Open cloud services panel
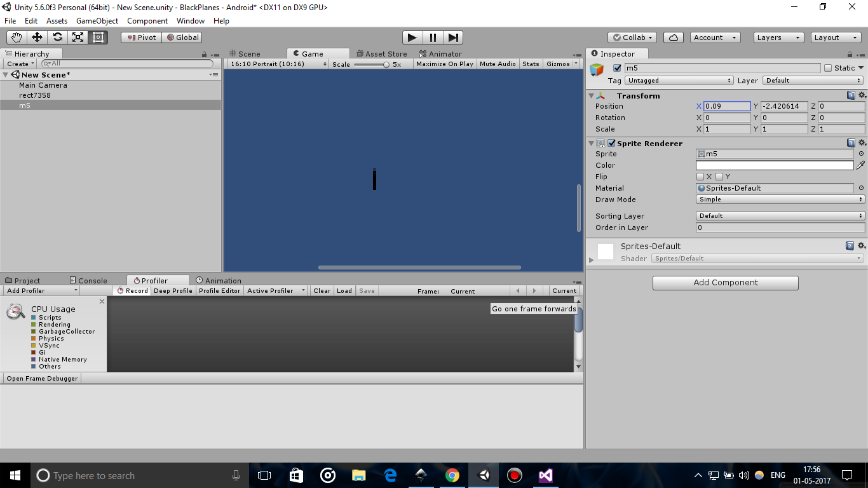Viewport: 868px width, 488px height. pyautogui.click(x=674, y=37)
